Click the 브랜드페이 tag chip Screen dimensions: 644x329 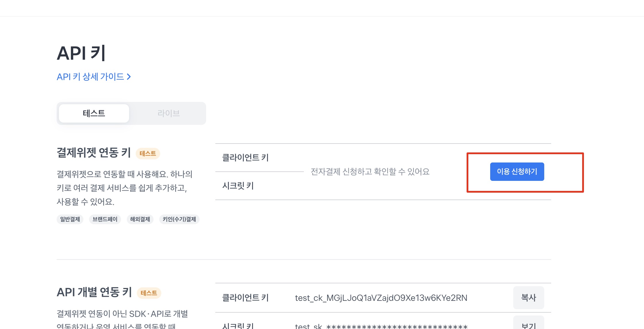click(105, 219)
